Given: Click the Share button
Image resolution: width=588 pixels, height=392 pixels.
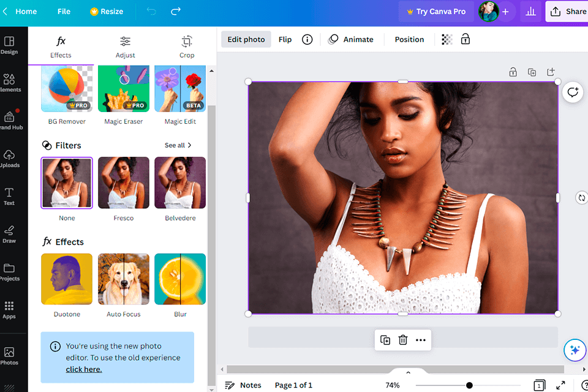Looking at the screenshot, I should (567, 12).
